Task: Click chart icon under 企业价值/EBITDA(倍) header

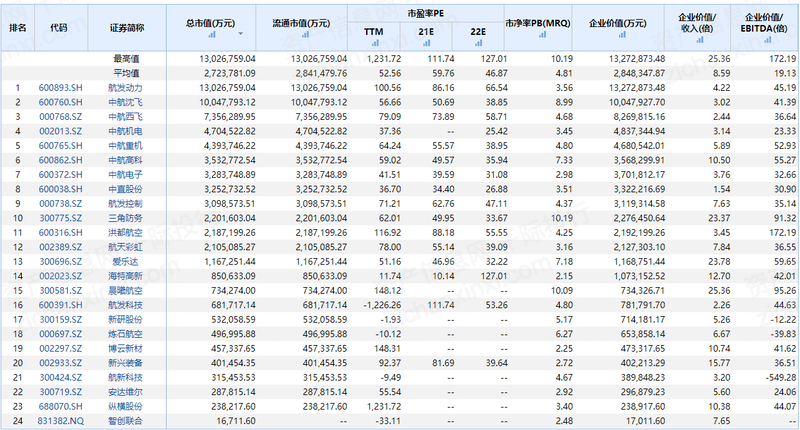Action: (767, 39)
